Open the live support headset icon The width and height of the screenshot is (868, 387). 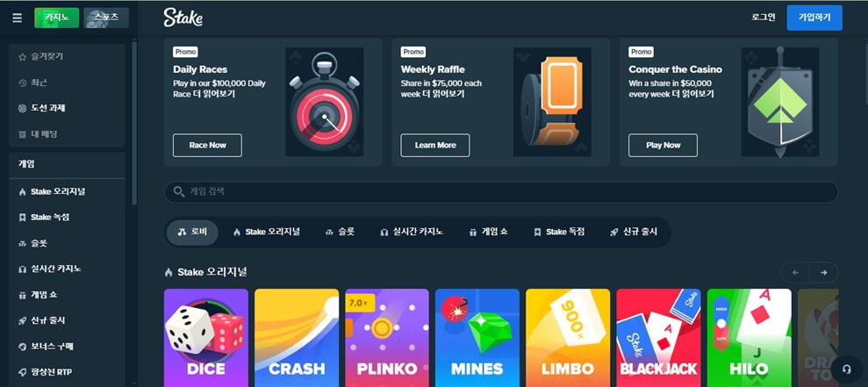846,369
